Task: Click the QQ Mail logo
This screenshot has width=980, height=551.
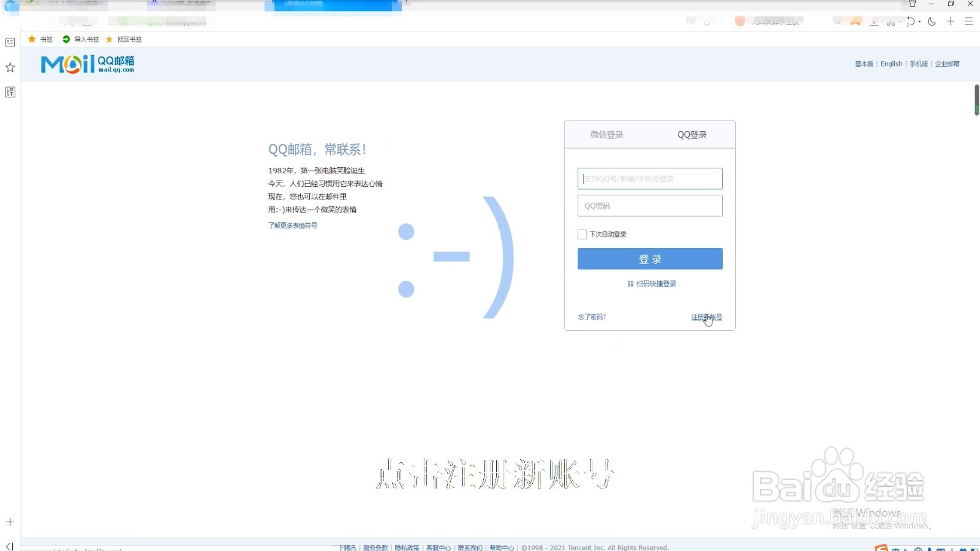Action: point(88,64)
